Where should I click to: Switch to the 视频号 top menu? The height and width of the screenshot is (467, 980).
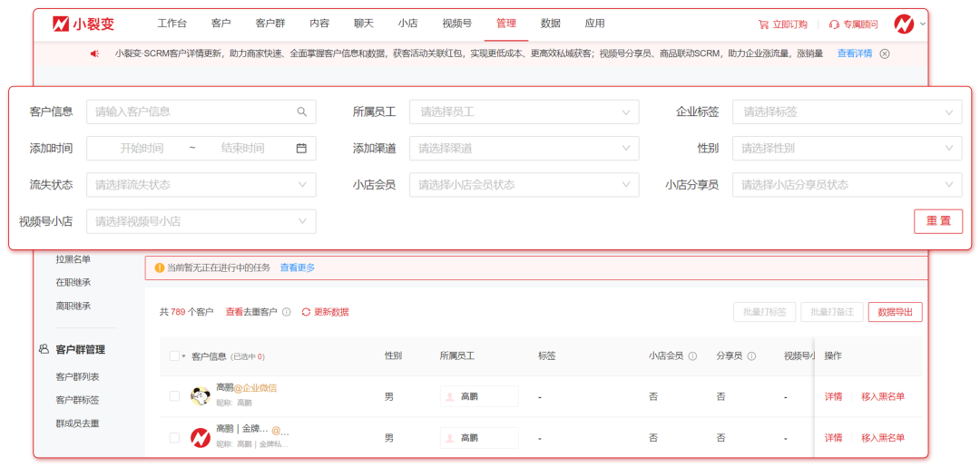456,24
